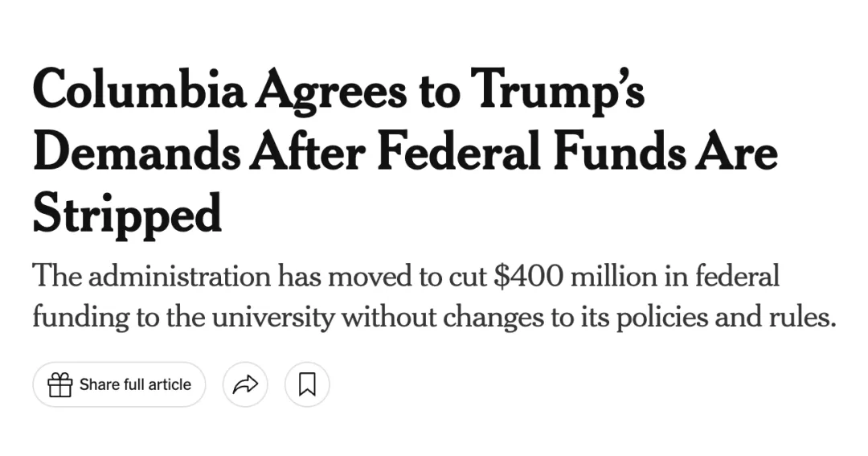Click the Share full article button
Viewport: 868px width, 456px height.
(x=119, y=384)
